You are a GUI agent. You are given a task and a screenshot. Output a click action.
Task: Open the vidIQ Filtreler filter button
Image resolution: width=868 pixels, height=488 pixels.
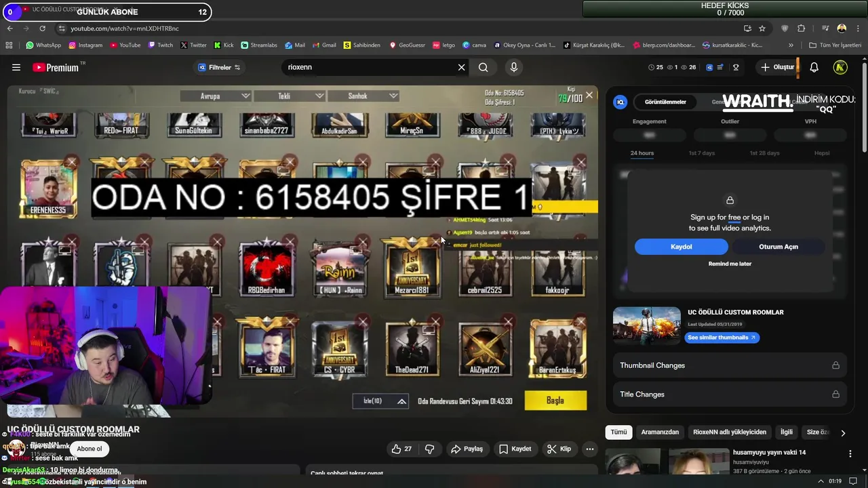[x=219, y=67]
